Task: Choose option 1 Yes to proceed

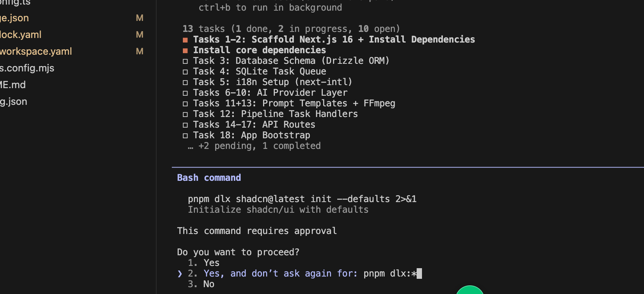Action: pos(211,263)
